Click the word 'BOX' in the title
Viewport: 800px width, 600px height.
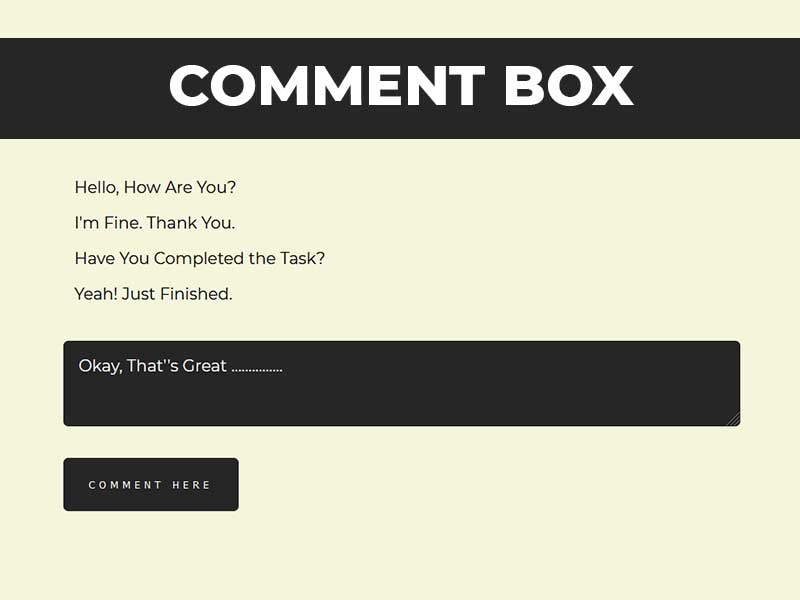[x=567, y=86]
